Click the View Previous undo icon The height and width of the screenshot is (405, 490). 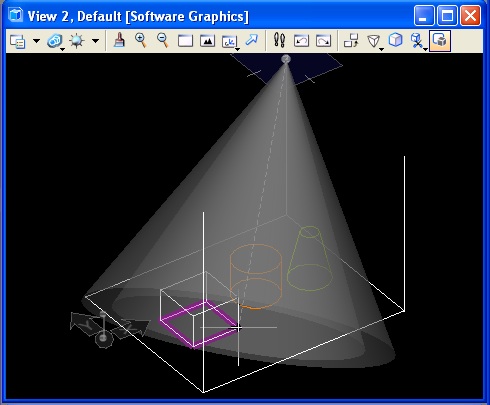coord(301,41)
